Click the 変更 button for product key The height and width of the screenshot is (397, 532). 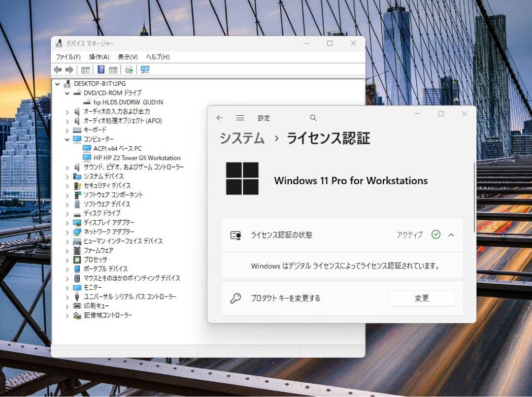[422, 298]
